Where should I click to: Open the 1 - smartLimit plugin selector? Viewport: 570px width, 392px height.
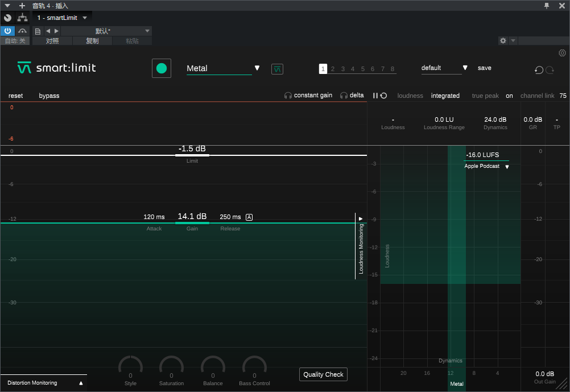point(62,18)
